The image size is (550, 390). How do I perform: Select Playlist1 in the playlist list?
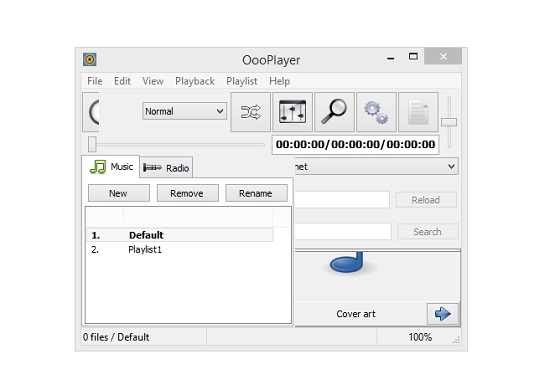click(180, 250)
